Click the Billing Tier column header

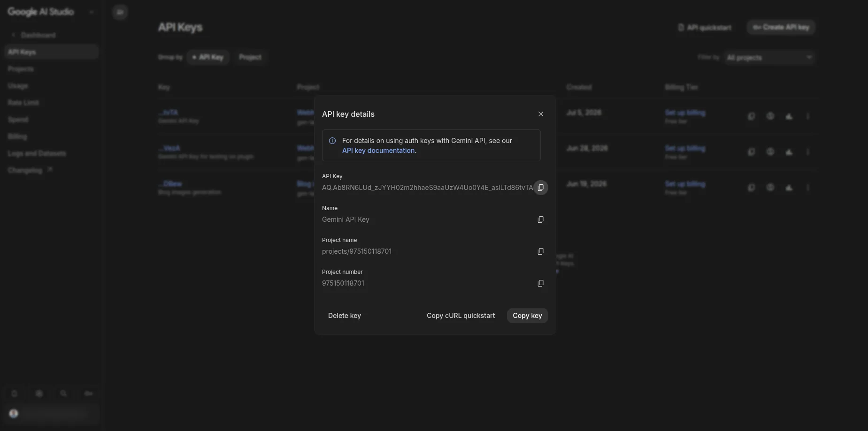point(681,87)
